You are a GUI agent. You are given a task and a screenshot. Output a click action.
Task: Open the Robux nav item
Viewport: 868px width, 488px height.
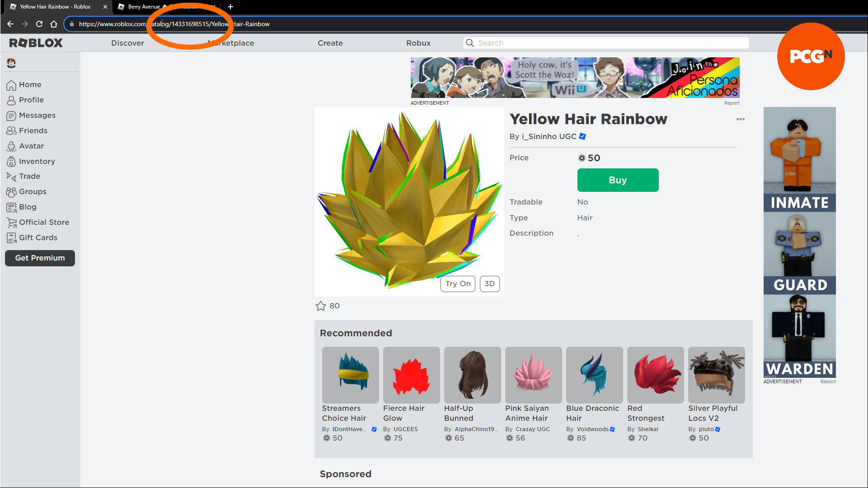point(418,43)
